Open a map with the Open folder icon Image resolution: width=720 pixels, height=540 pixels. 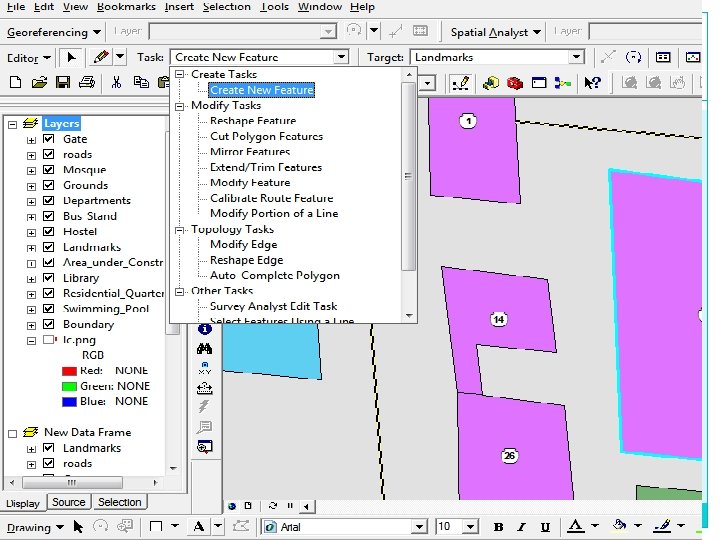tap(39, 83)
